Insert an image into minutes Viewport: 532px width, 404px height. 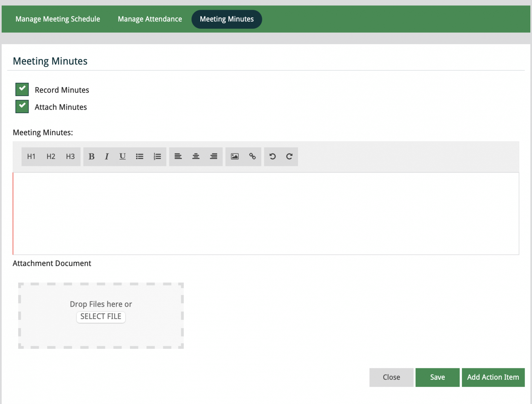[x=235, y=157]
